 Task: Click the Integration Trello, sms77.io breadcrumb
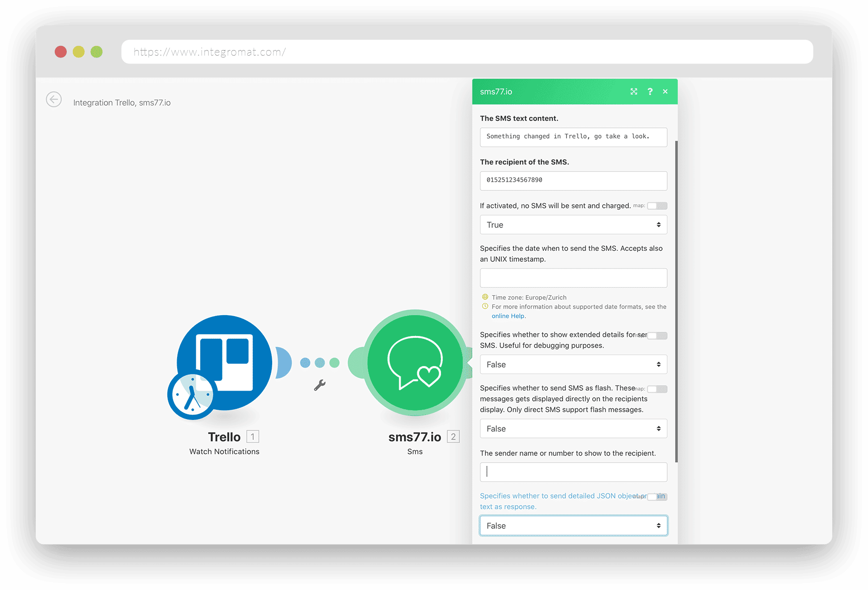tap(122, 102)
